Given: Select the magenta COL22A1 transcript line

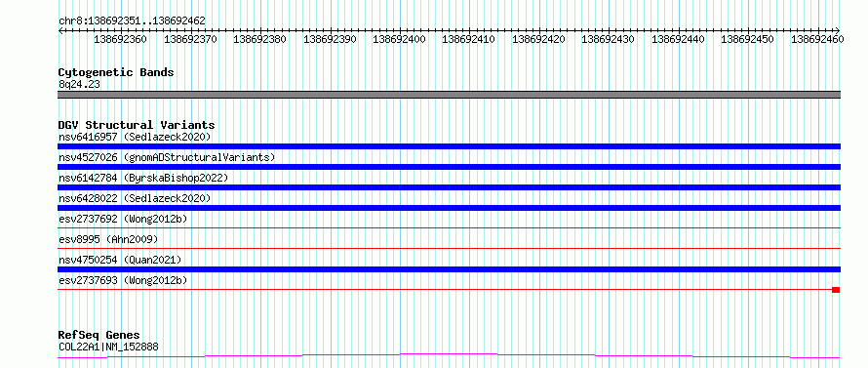Looking at the screenshot, I should pyautogui.click(x=449, y=355).
